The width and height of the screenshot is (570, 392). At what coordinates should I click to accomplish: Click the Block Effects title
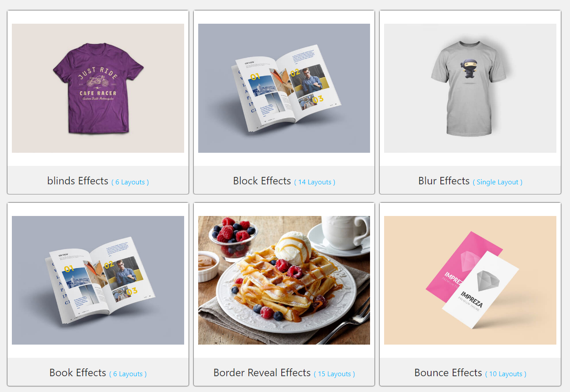tap(262, 181)
